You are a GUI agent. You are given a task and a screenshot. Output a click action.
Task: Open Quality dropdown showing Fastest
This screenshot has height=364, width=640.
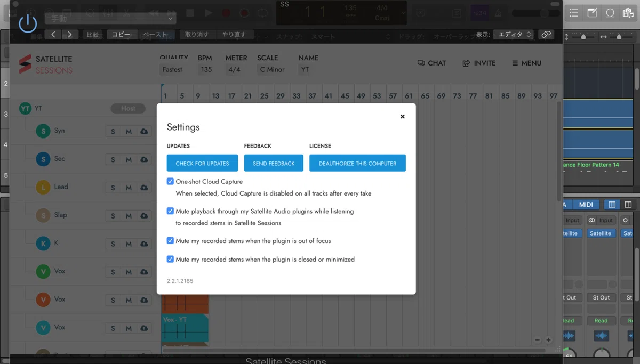pos(174,69)
